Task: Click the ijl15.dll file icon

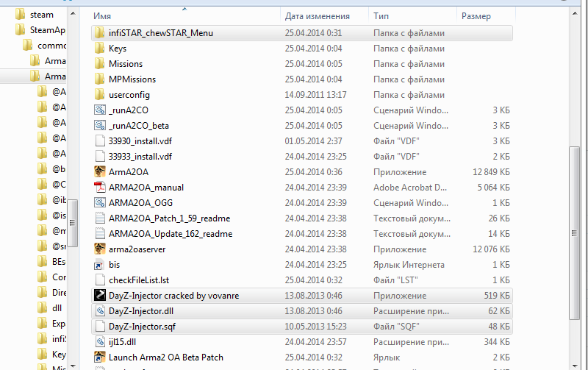Action: [x=100, y=341]
